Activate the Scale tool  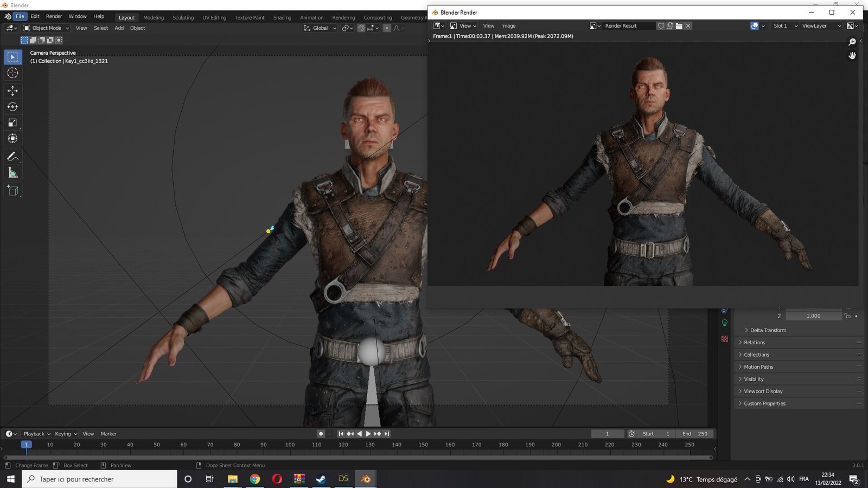point(12,123)
